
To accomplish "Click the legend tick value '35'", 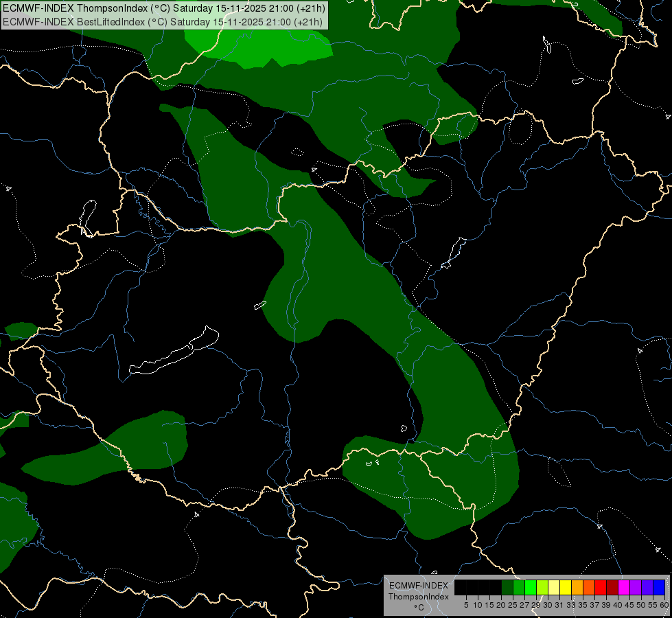I will (583, 605).
